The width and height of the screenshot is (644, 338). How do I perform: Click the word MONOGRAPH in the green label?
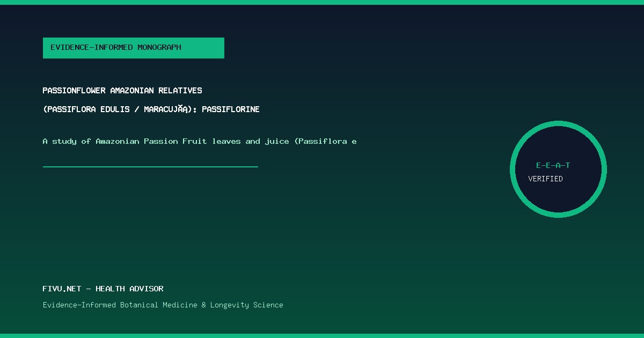(159, 47)
